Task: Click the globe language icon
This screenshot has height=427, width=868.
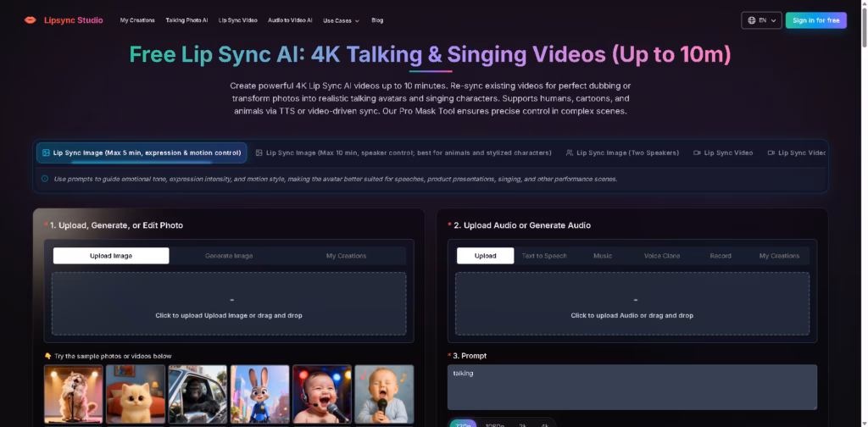Action: point(751,20)
